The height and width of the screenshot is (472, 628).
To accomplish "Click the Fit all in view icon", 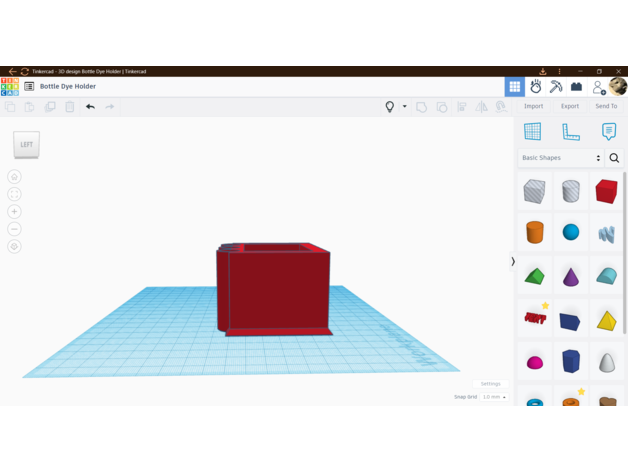I will click(x=14, y=194).
